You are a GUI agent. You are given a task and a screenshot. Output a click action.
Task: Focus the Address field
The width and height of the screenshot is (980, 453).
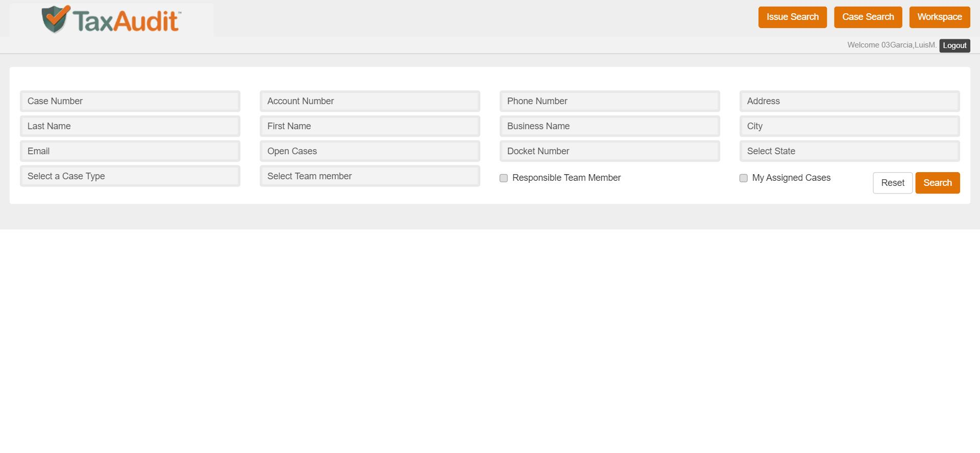(x=850, y=101)
